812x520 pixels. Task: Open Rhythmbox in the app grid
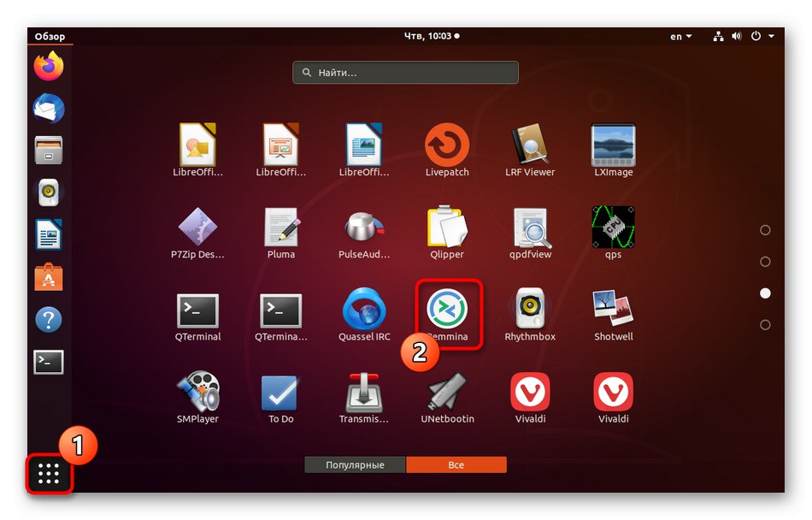[x=530, y=315]
